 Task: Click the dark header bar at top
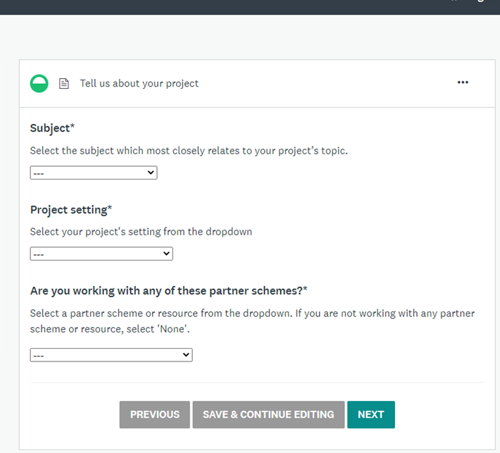coord(250,7)
